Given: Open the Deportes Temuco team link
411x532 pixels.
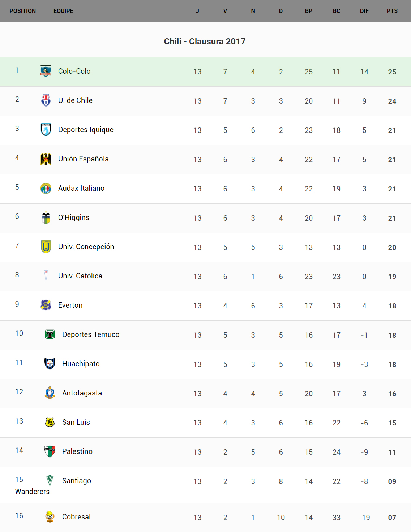Looking at the screenshot, I should coord(91,334).
